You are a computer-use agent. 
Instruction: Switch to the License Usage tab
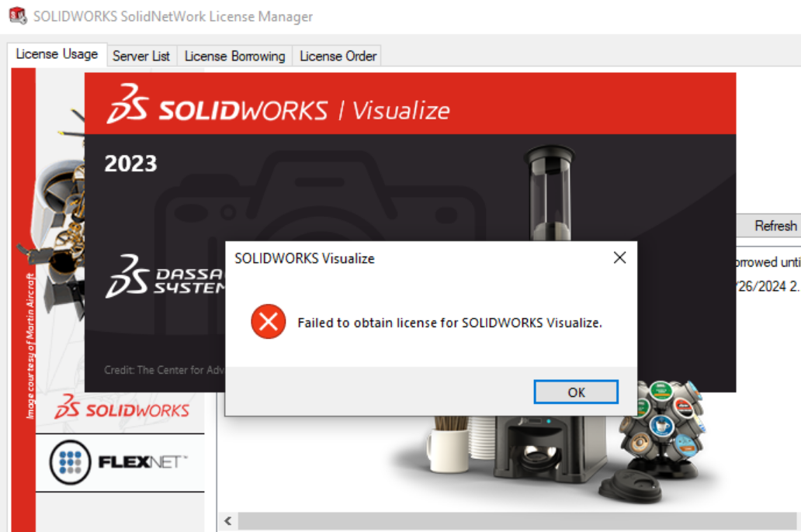(57, 54)
